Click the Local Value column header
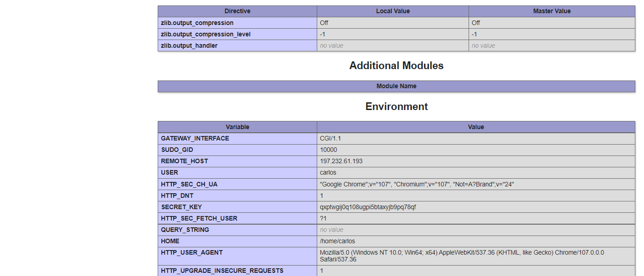This screenshot has width=644, height=276. point(393,11)
